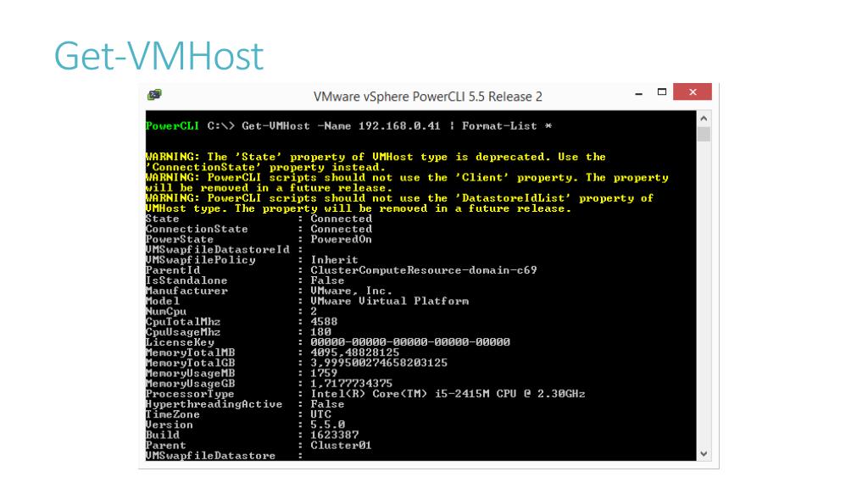Click the MemoryUsageGB value 1.7177734375
868x488 pixels.
click(x=352, y=384)
